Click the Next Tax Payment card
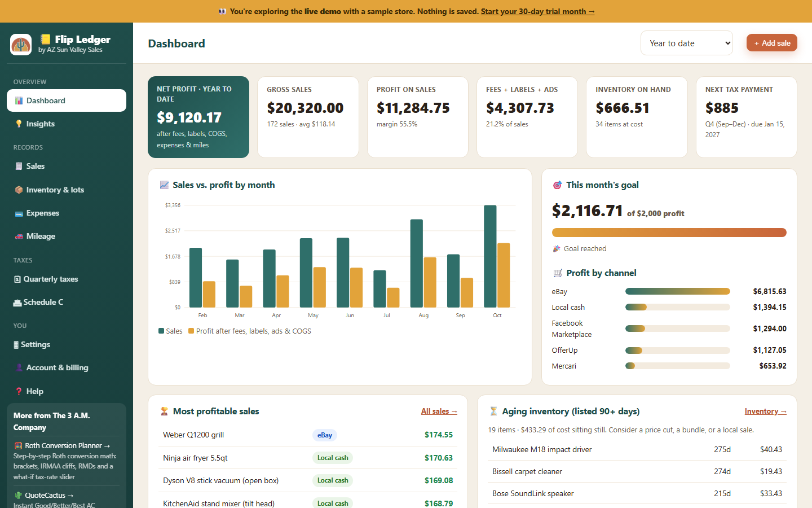Viewport: 812px width, 508px height. tap(747, 117)
